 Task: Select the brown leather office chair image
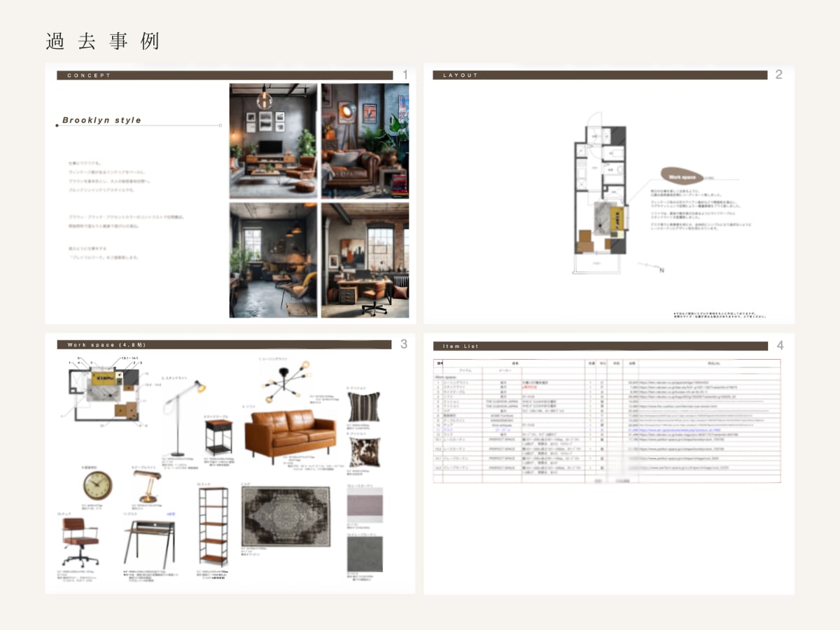tap(80, 542)
